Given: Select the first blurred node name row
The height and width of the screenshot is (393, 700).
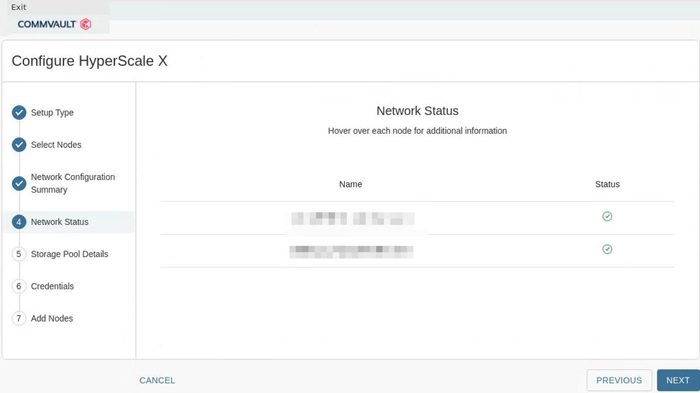Looking at the screenshot, I should [x=417, y=218].
